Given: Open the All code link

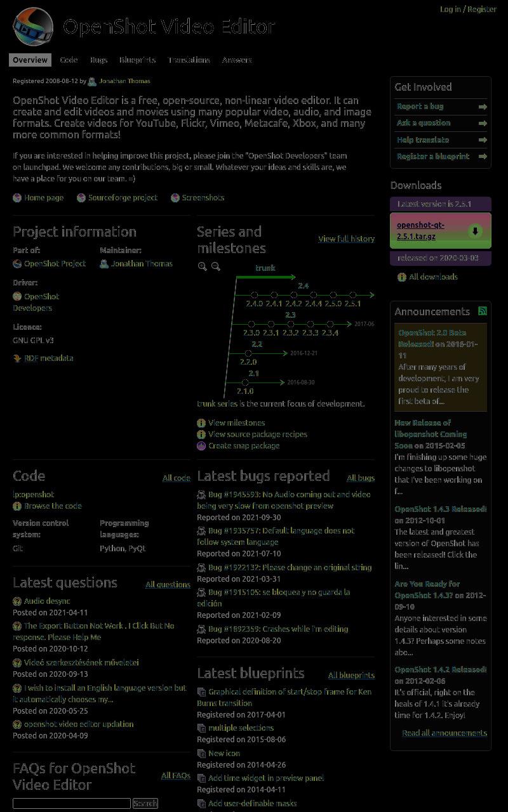Looking at the screenshot, I should 177,478.
